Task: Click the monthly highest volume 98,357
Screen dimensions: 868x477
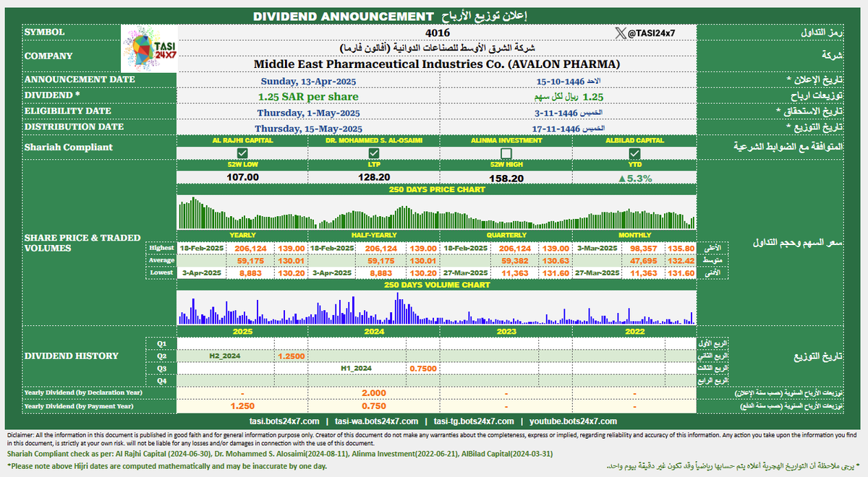Action: point(644,248)
